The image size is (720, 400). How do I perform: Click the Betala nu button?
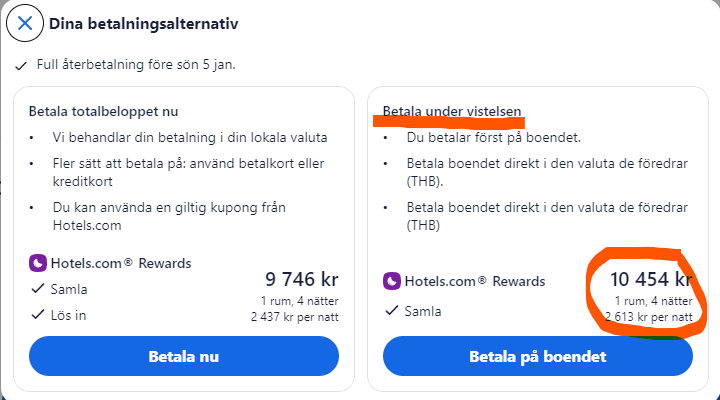pos(184,356)
